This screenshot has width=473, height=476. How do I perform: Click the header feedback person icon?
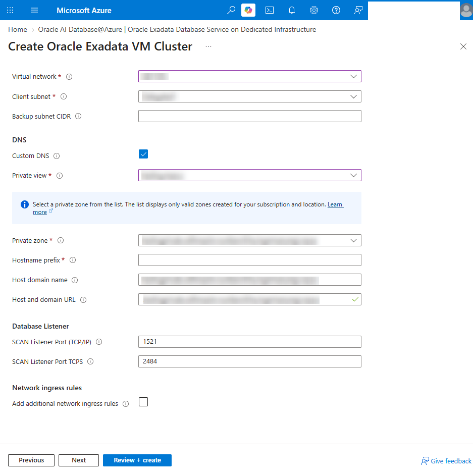(x=358, y=10)
